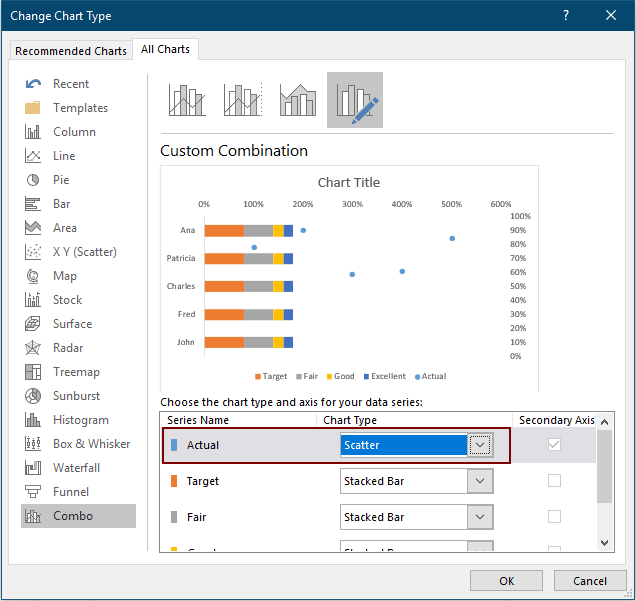Open chart type dropdown for Actual series
This screenshot has height=601, width=636.
(x=481, y=445)
